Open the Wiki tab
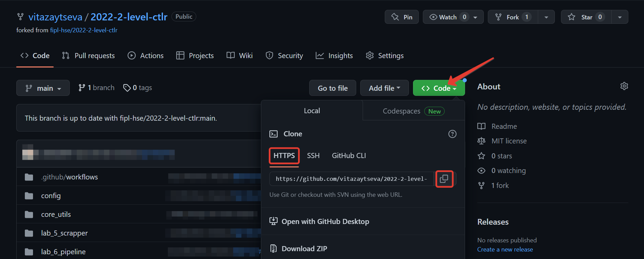Image resolution: width=644 pixels, height=259 pixels. (x=240, y=56)
